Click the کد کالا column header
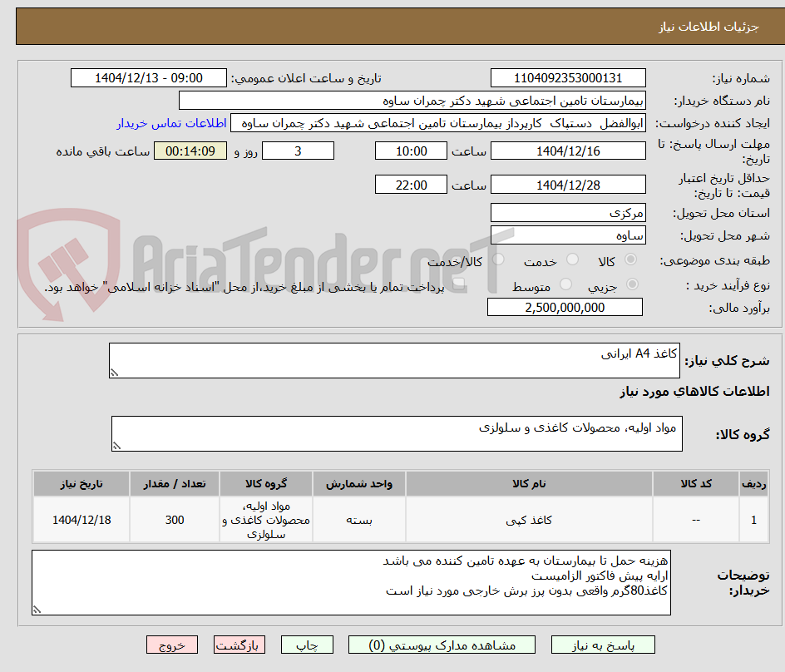The width and height of the screenshot is (785, 672). tap(696, 484)
